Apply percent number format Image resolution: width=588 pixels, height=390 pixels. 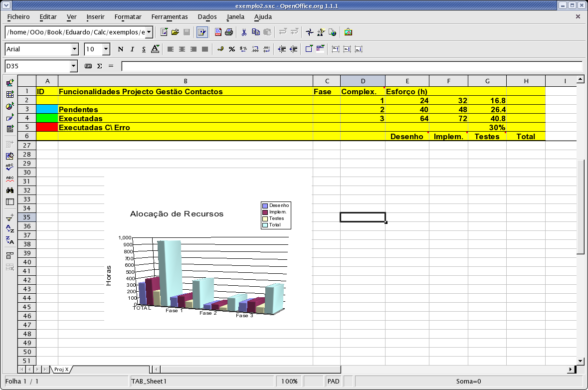coord(232,49)
